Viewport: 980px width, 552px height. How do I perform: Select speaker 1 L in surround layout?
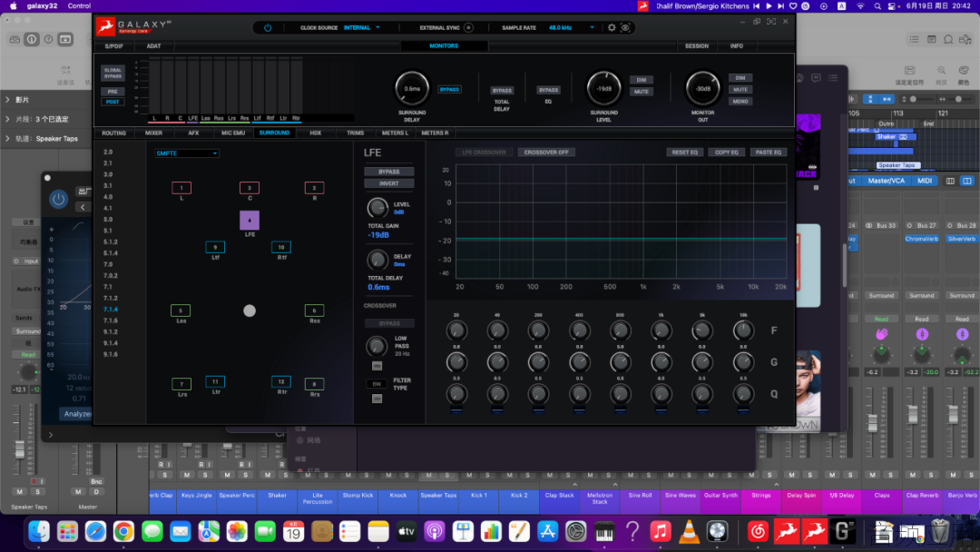tap(181, 188)
